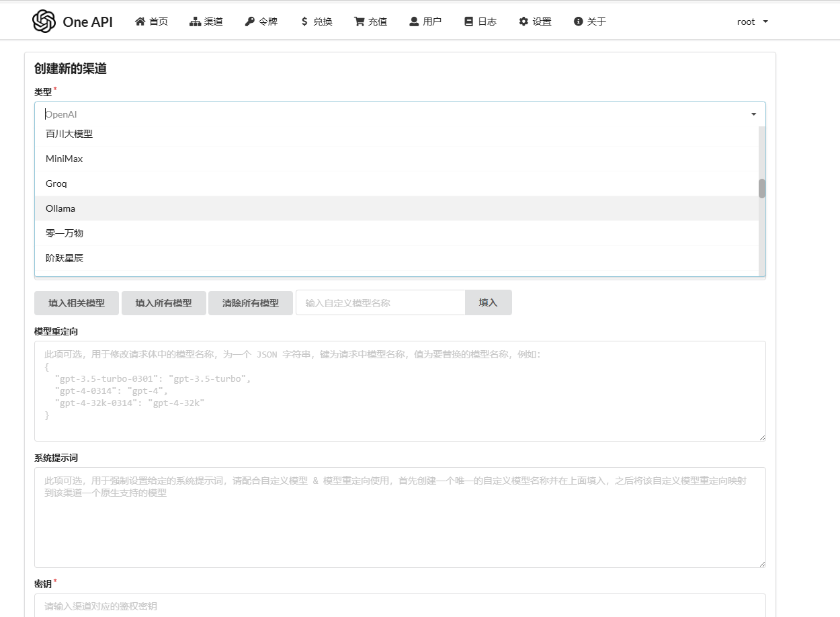Image resolution: width=840 pixels, height=617 pixels.
Task: Choose Groq channel type
Action: [396, 183]
